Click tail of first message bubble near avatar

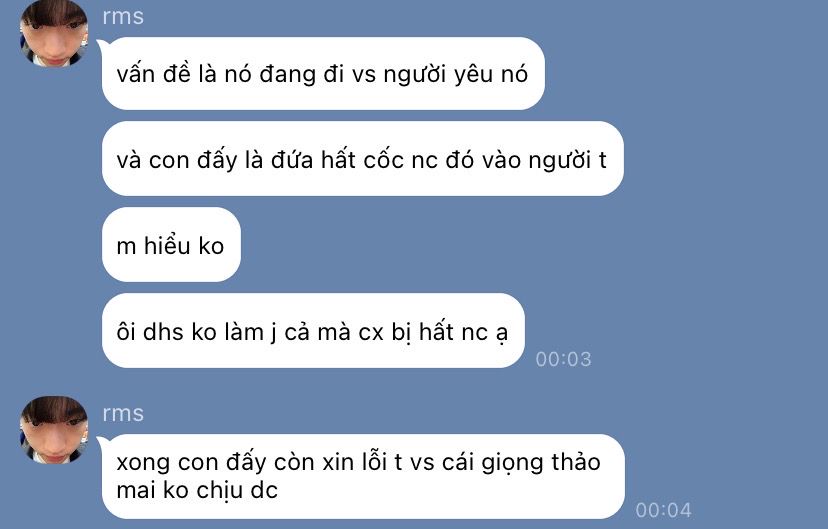click(100, 44)
